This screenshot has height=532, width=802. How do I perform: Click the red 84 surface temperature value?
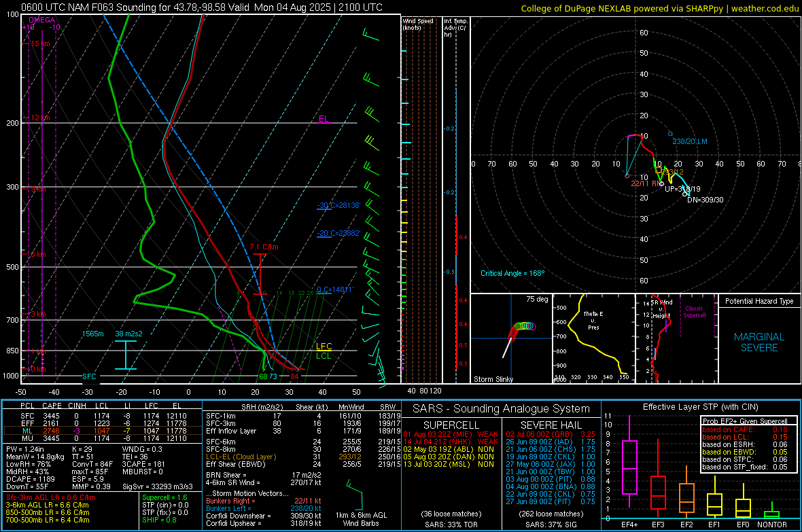294,376
